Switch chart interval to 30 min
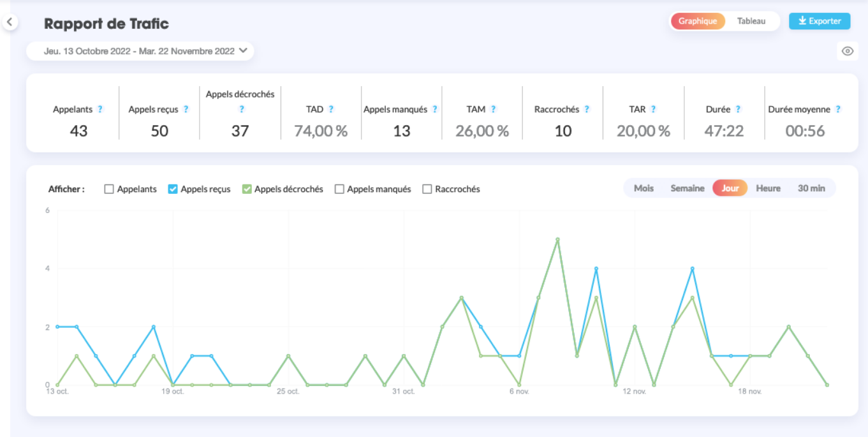868x437 pixels. tap(811, 188)
